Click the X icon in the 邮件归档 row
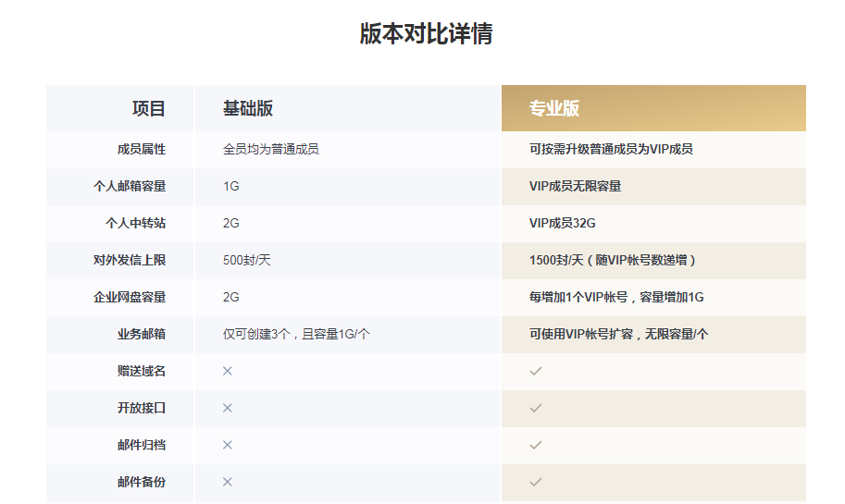845x504 pixels. [x=228, y=445]
